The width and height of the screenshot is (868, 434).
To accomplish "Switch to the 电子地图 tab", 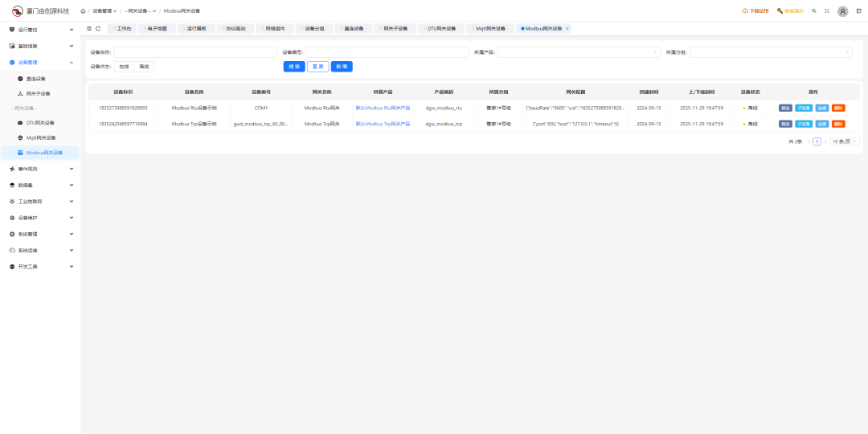I will point(157,28).
